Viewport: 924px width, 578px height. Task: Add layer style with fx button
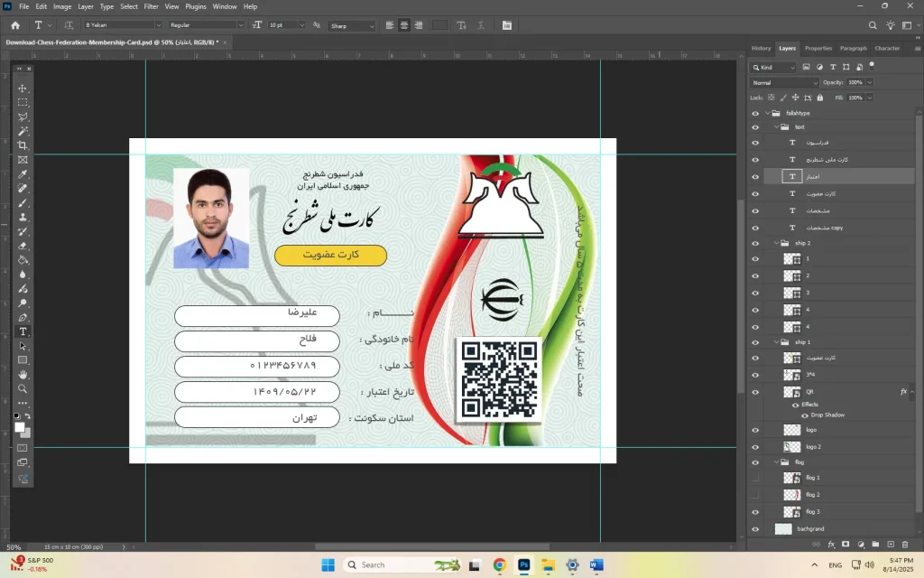(831, 545)
